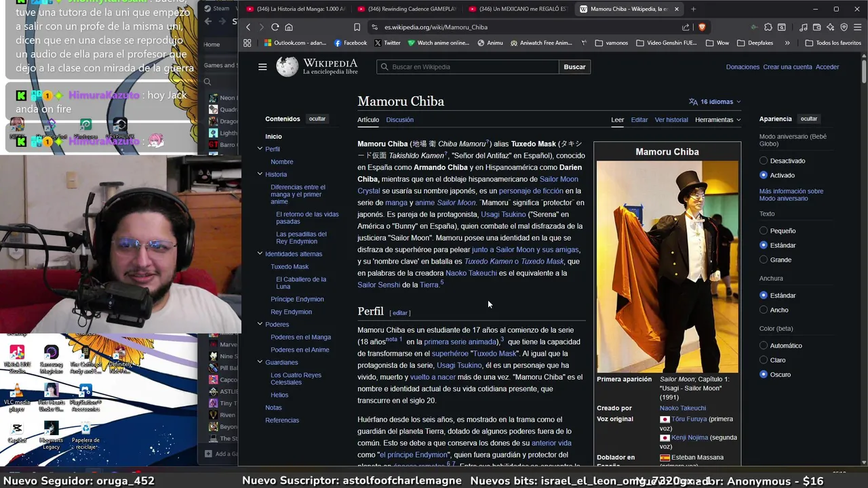Click the Buscar search button

tap(574, 66)
